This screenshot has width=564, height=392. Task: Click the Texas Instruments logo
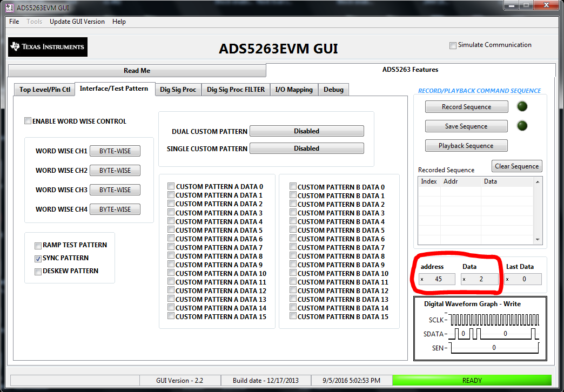point(48,47)
